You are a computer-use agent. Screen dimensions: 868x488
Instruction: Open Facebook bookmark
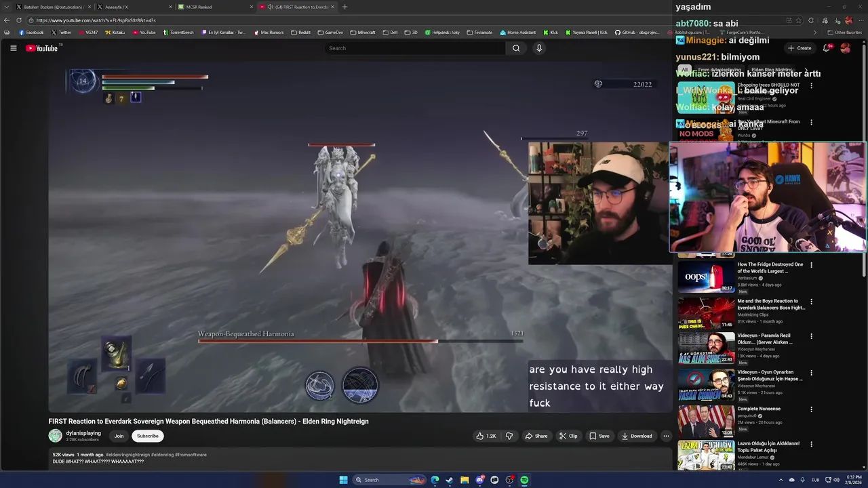click(31, 33)
